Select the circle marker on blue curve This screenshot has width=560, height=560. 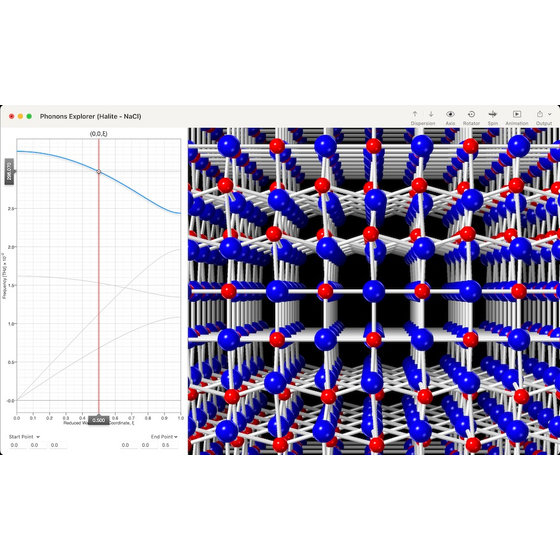[x=99, y=172]
